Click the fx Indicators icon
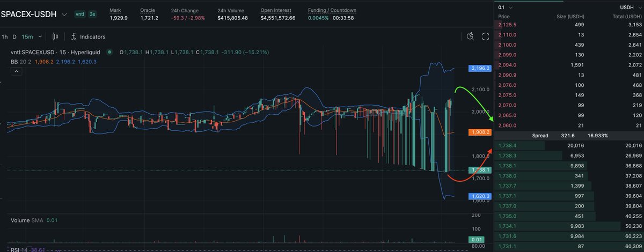 click(x=74, y=36)
